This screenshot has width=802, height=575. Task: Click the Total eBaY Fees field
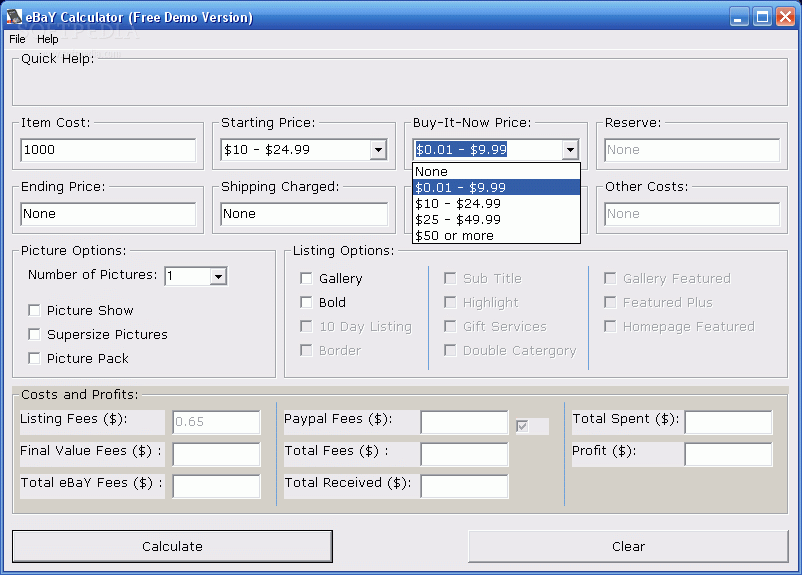(216, 486)
